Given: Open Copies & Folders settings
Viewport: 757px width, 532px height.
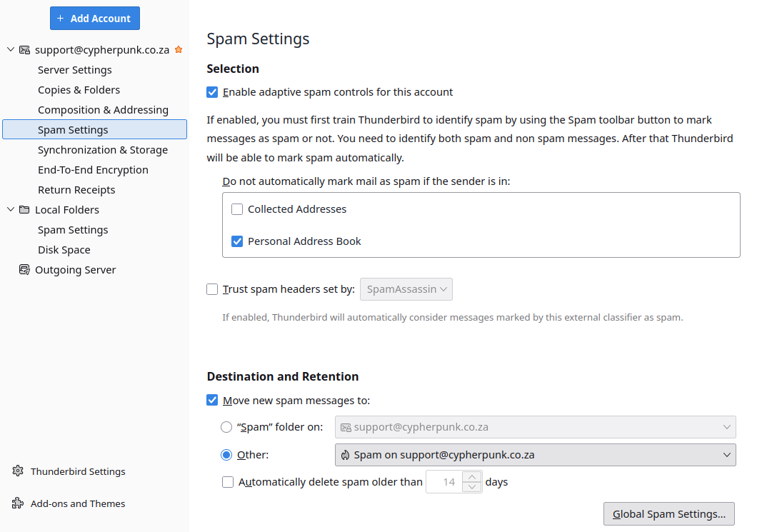Looking at the screenshot, I should click(79, 90).
